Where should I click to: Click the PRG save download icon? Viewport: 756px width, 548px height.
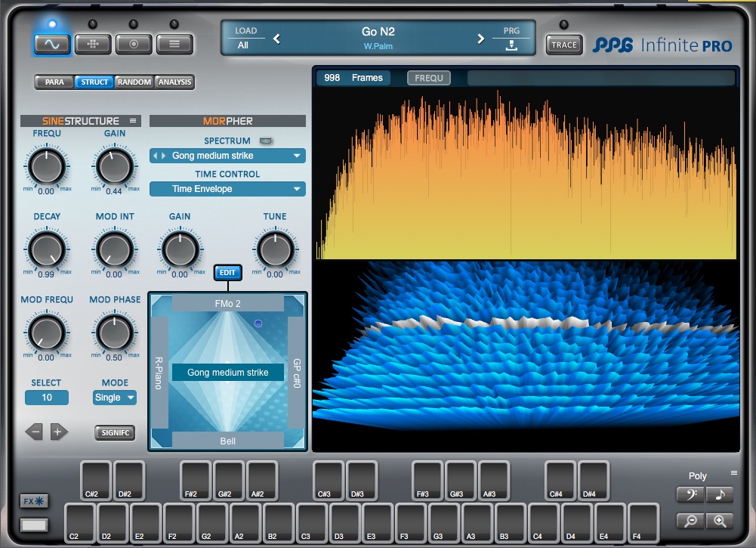511,45
